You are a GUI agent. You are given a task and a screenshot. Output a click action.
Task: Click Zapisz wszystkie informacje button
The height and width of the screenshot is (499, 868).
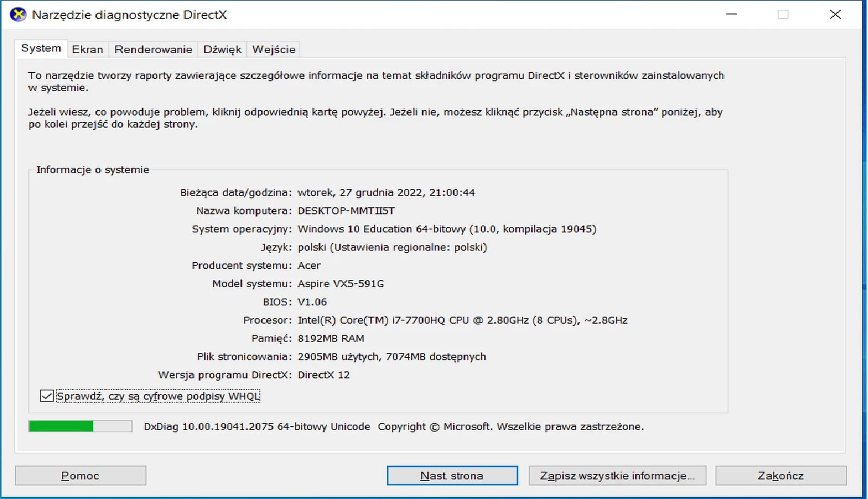[x=617, y=476]
